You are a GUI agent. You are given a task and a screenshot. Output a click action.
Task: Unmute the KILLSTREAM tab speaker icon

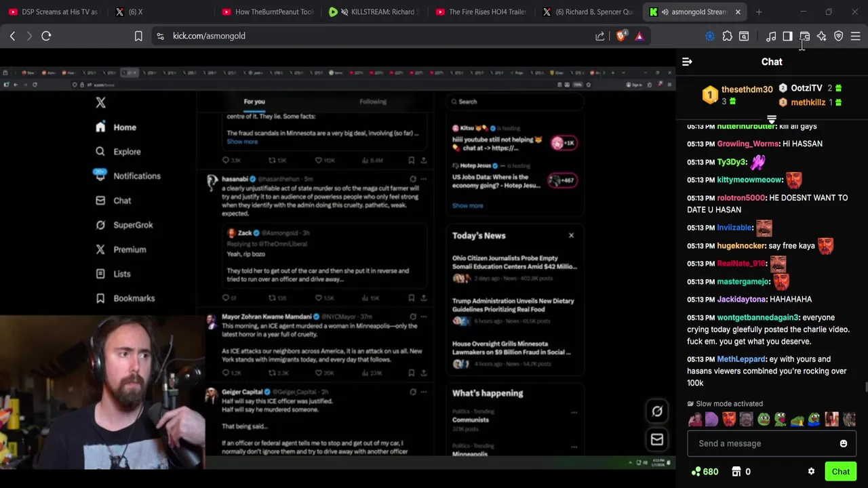[344, 12]
